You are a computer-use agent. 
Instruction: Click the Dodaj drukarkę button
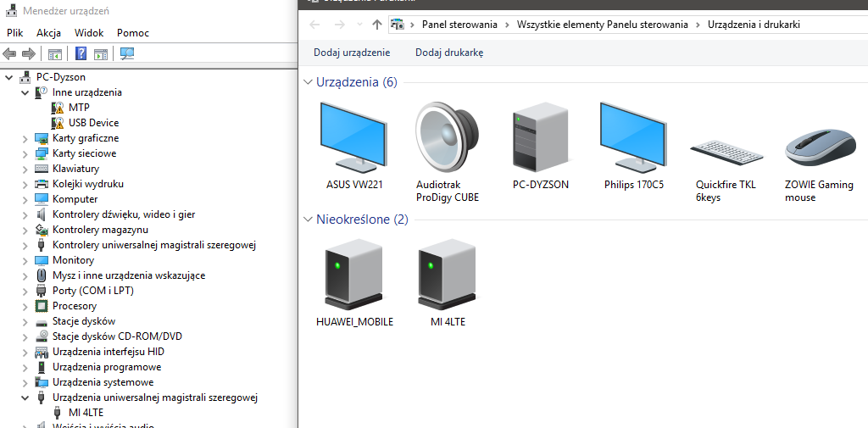click(x=449, y=53)
